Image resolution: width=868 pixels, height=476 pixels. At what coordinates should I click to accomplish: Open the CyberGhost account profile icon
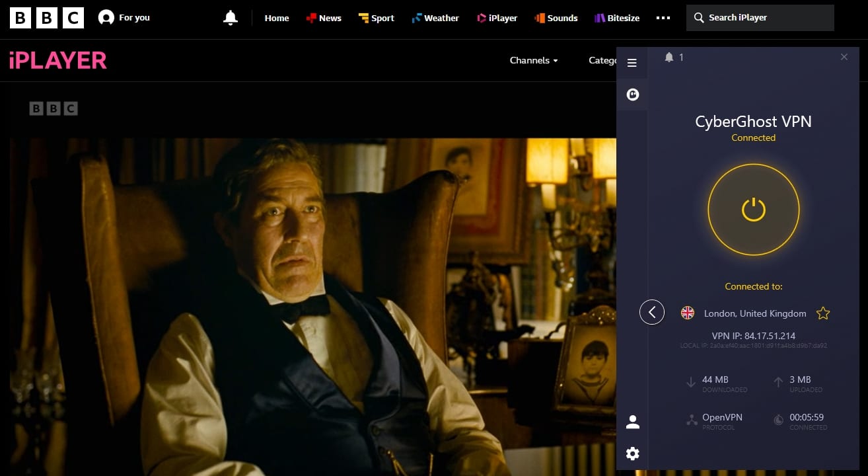(632, 422)
